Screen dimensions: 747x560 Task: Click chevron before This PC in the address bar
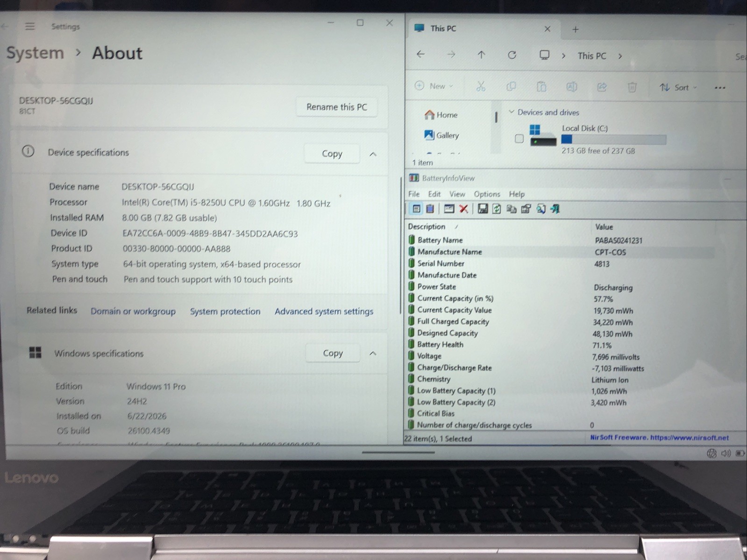563,56
